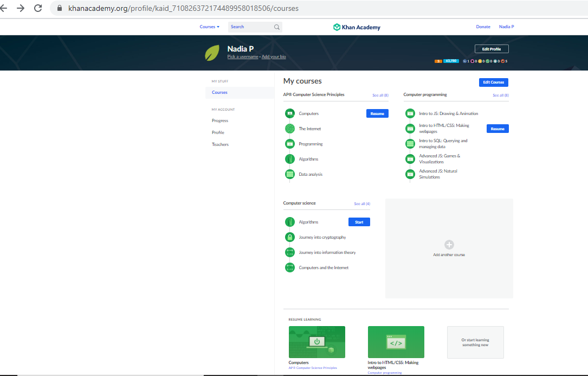Resume Intro to HTML/CSS course
Viewport: 588px width, 376px height.
point(497,129)
